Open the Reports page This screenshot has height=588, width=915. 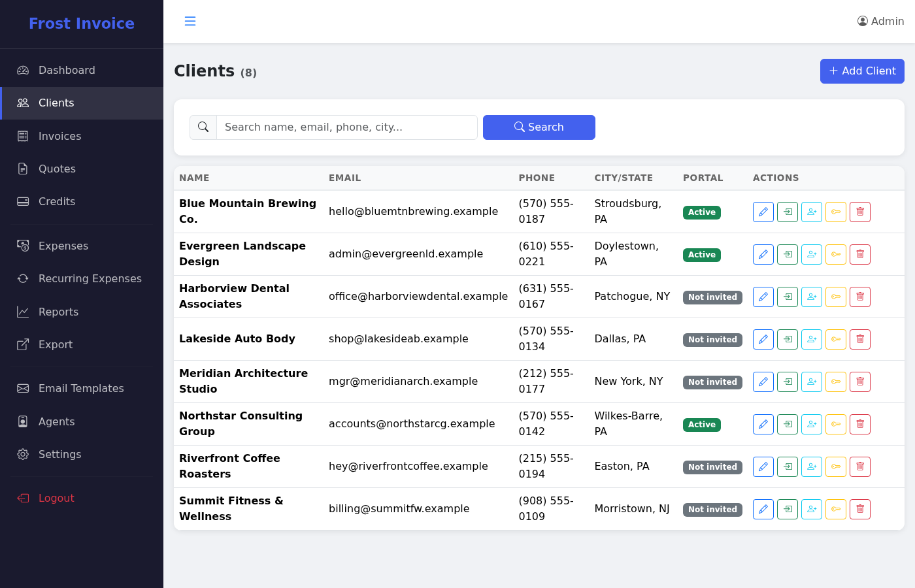(x=58, y=312)
